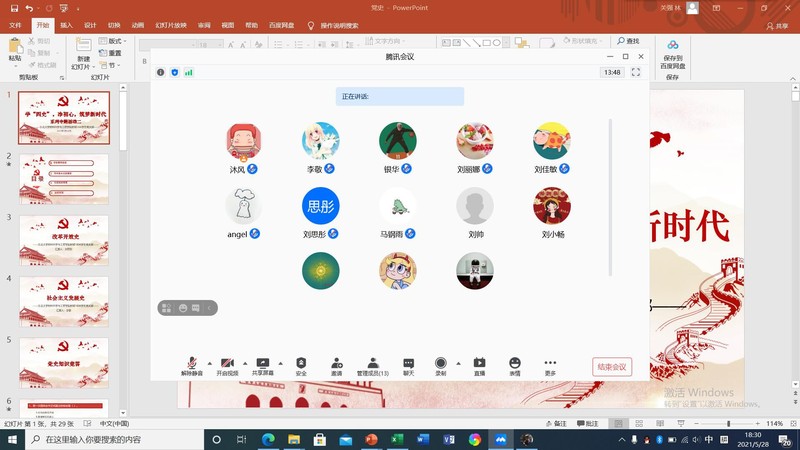Open the Emoji reactions icon
The height and width of the screenshot is (450, 800).
coord(515,364)
